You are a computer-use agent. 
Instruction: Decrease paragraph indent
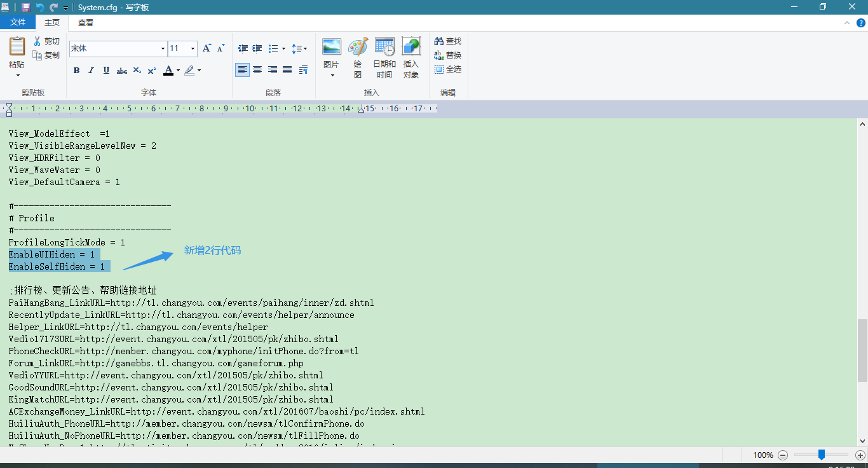tap(243, 48)
